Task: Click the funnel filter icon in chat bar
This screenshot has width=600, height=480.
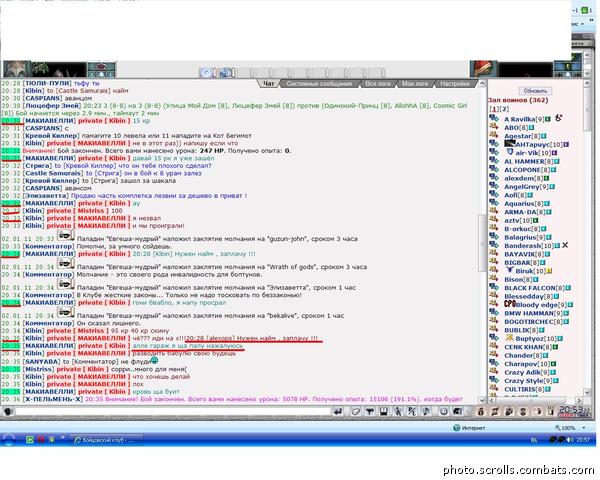Action: 370,411
